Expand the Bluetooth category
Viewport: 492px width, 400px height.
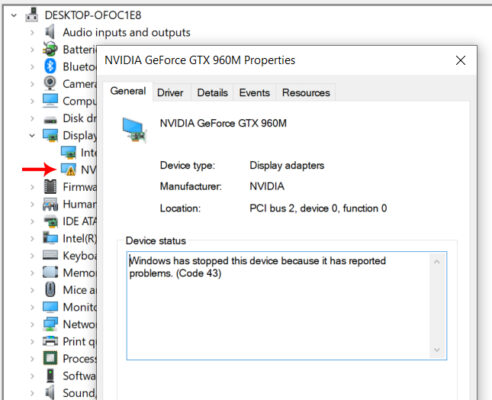(x=32, y=67)
